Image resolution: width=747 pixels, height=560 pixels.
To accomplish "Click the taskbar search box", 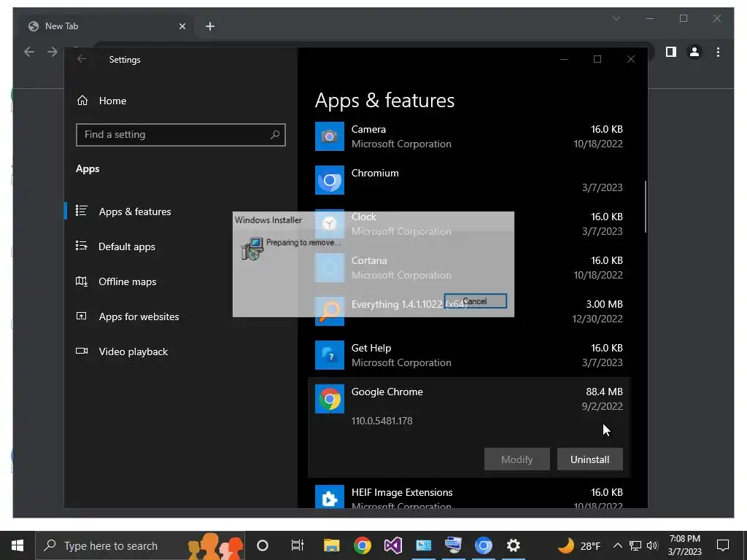I will [x=140, y=545].
